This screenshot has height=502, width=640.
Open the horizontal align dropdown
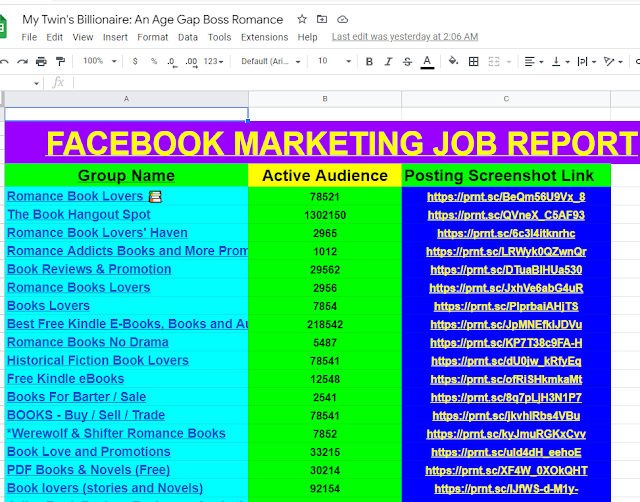[x=533, y=62]
